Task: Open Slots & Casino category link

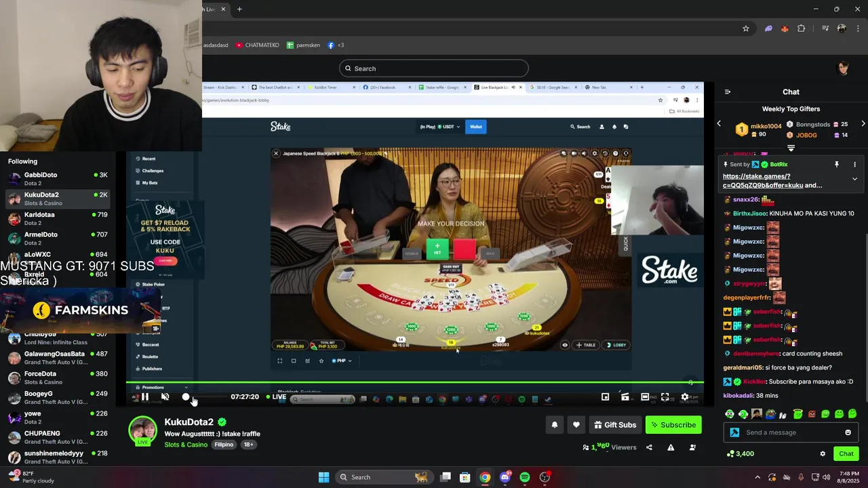Action: coord(186,445)
